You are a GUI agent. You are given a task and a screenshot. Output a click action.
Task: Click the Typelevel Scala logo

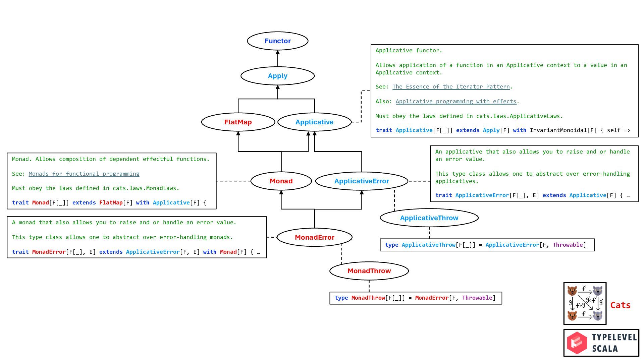pos(601,343)
